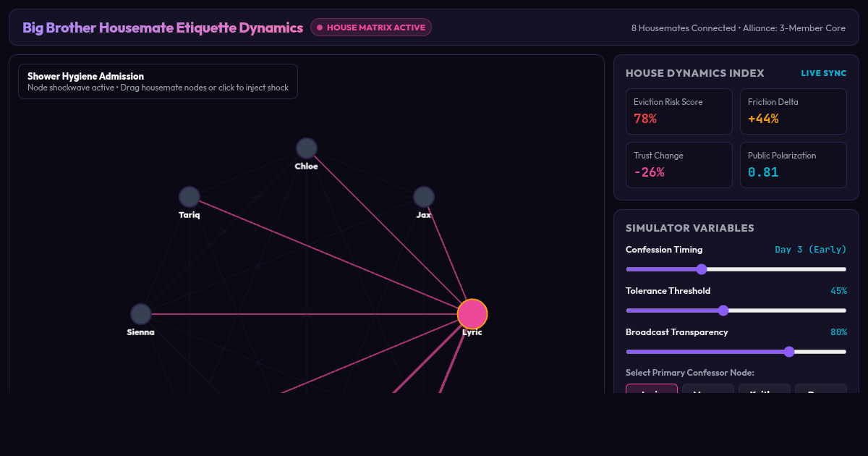The width and height of the screenshot is (868, 456).
Task: Click the Shower Hygiene Admission heading
Action: [x=85, y=76]
